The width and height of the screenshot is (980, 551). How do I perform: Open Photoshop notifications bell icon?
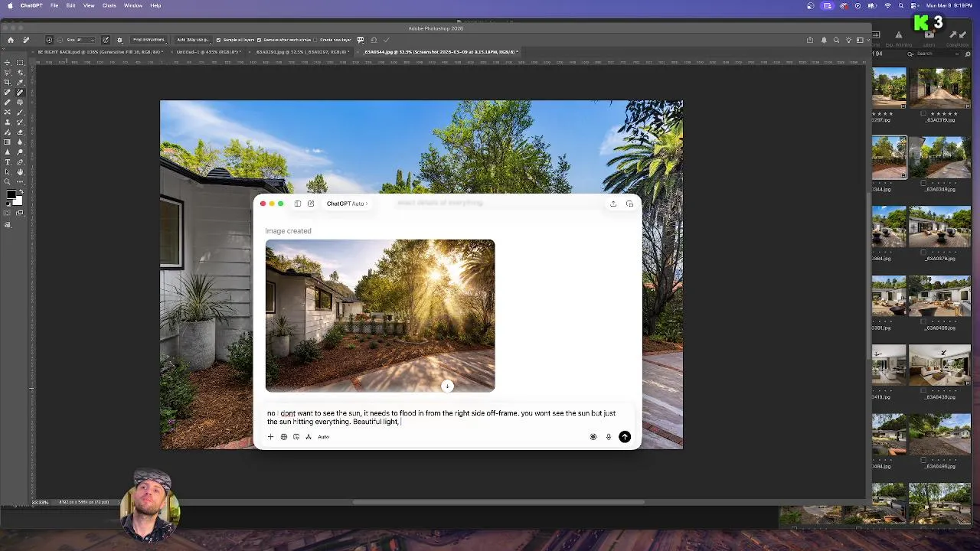(x=824, y=40)
